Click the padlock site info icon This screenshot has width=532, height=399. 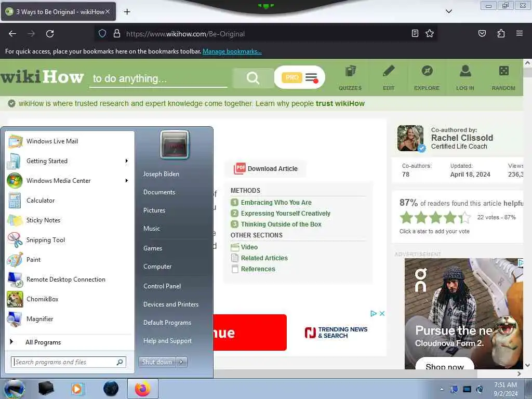click(x=117, y=34)
